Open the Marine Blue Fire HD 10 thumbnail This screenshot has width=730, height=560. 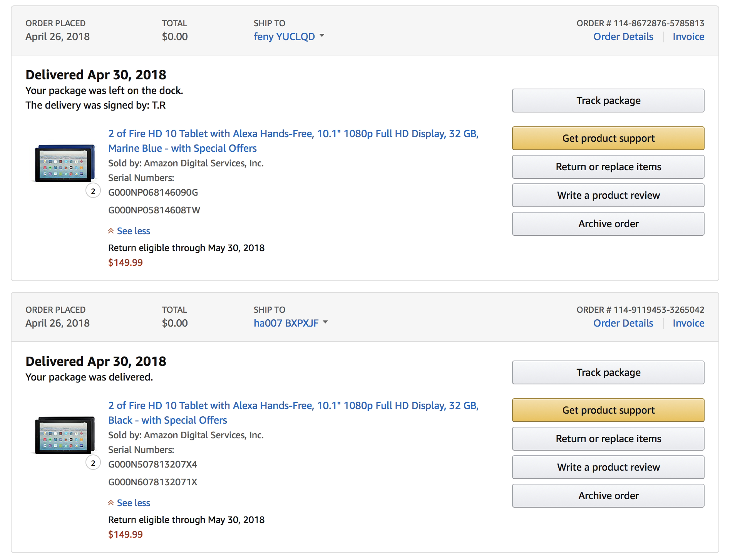coord(64,163)
